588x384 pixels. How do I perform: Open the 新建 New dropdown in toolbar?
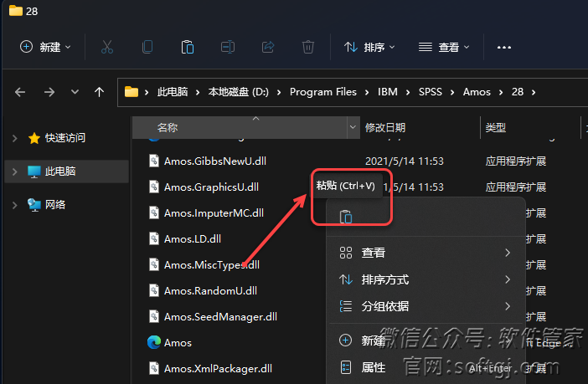coord(45,47)
